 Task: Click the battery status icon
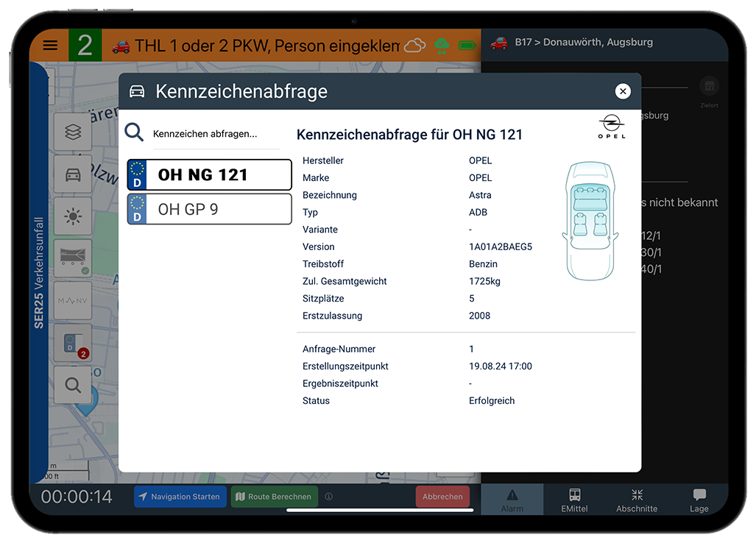point(467,46)
